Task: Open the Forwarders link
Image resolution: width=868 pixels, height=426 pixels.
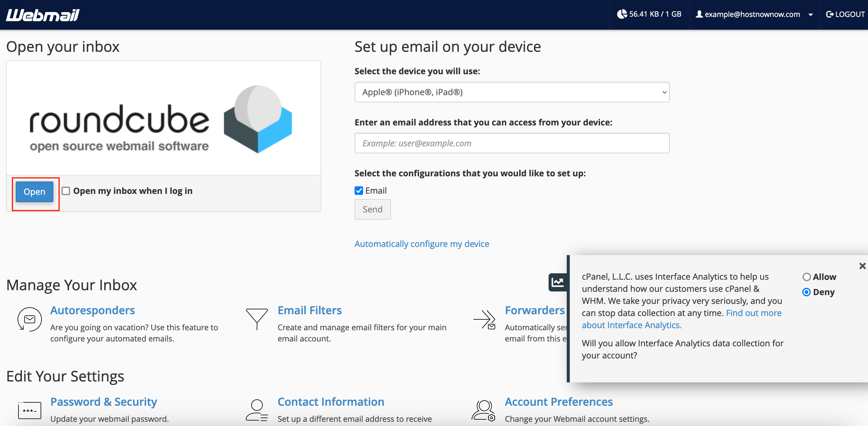Action: click(x=534, y=310)
